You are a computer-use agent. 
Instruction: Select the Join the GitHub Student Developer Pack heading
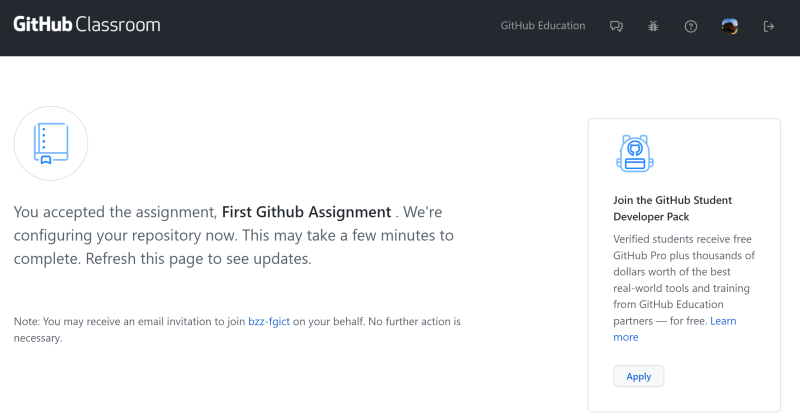click(672, 208)
